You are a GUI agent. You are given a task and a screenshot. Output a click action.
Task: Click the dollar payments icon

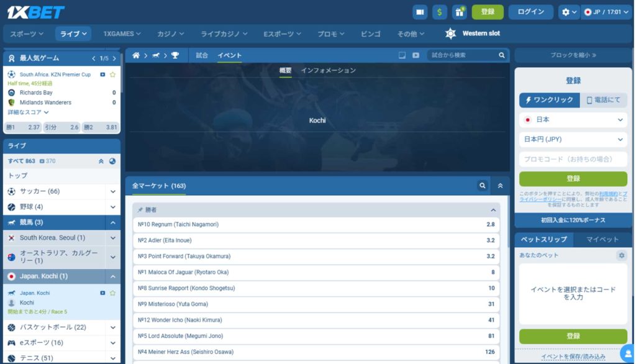pyautogui.click(x=440, y=12)
